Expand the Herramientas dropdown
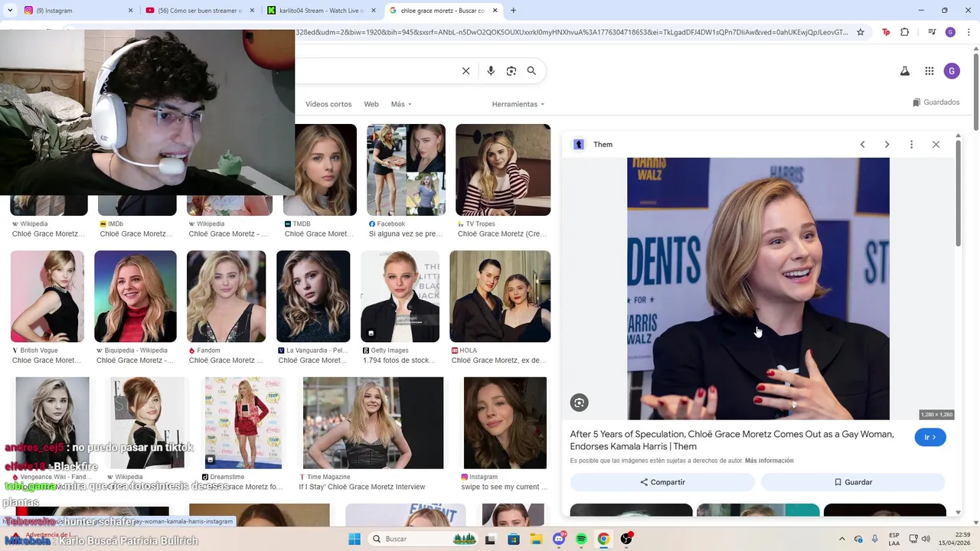The width and height of the screenshot is (980, 551). click(x=518, y=104)
